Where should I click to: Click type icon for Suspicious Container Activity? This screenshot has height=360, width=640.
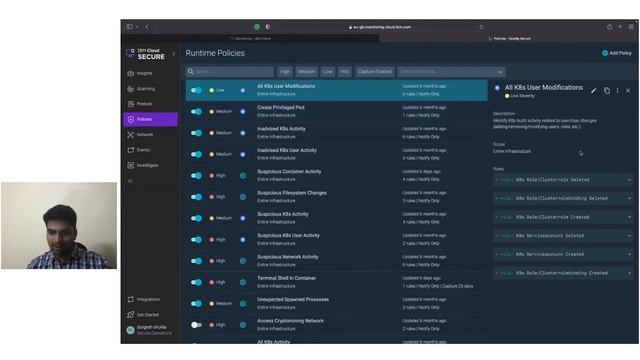coord(243,176)
